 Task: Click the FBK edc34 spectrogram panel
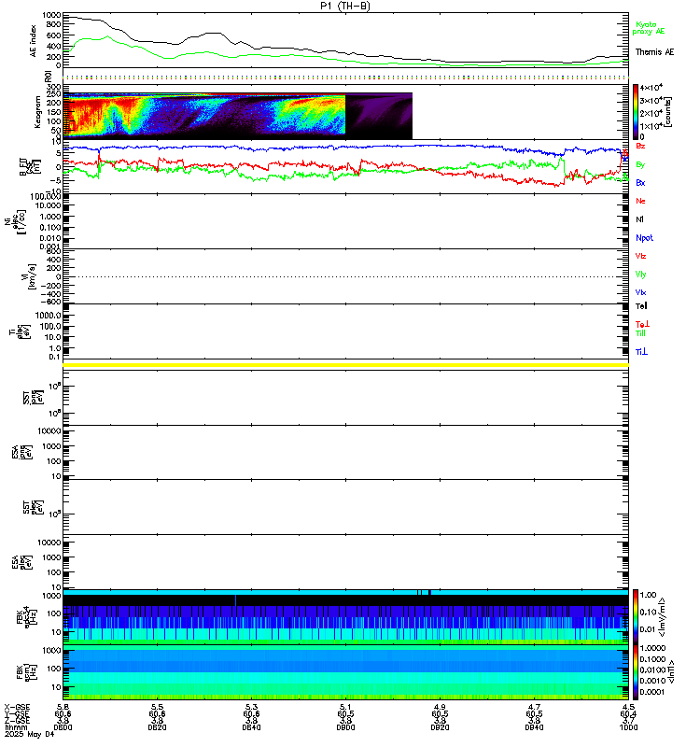click(x=345, y=616)
